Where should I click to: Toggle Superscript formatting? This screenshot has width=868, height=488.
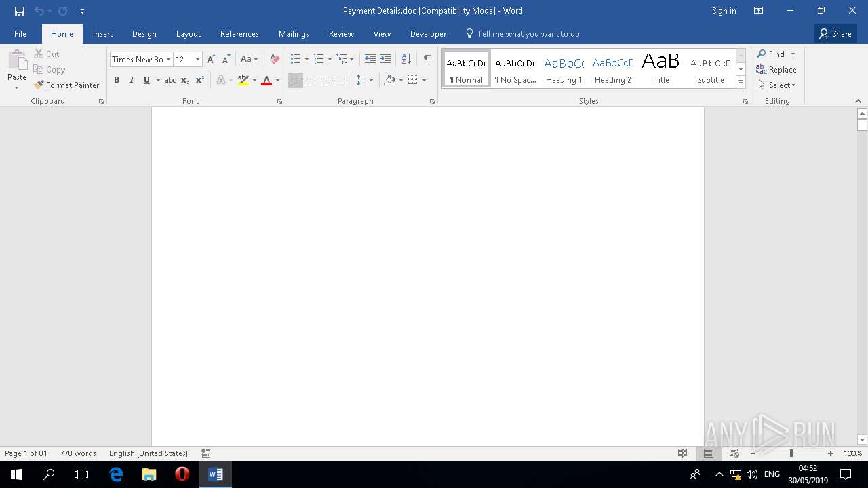200,80
